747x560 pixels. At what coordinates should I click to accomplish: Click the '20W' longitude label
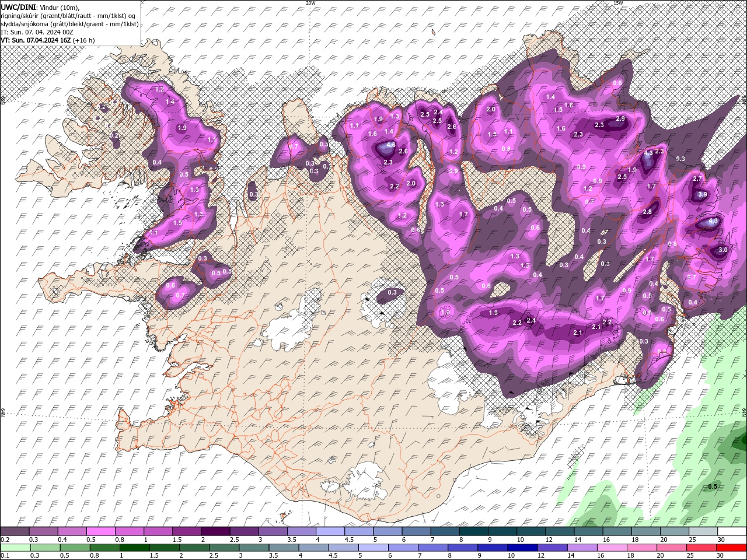pyautogui.click(x=310, y=3)
